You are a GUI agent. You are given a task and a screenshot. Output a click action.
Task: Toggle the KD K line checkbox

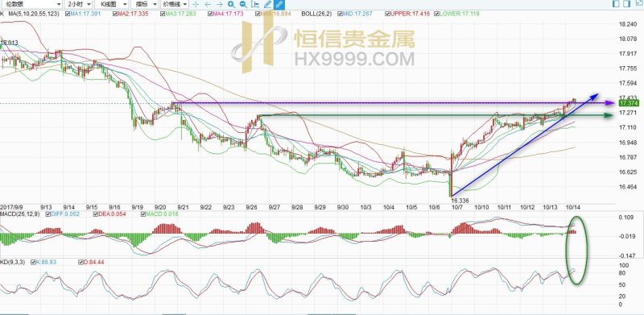33,262
